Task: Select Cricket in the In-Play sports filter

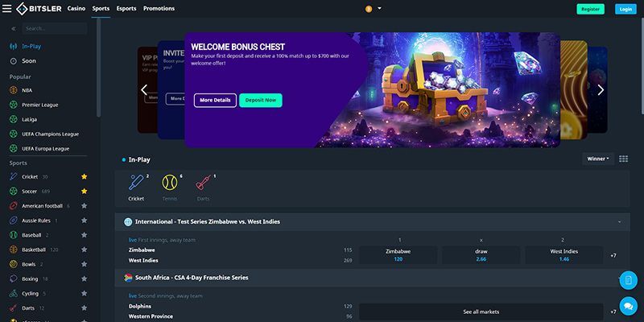Action: 136,188
